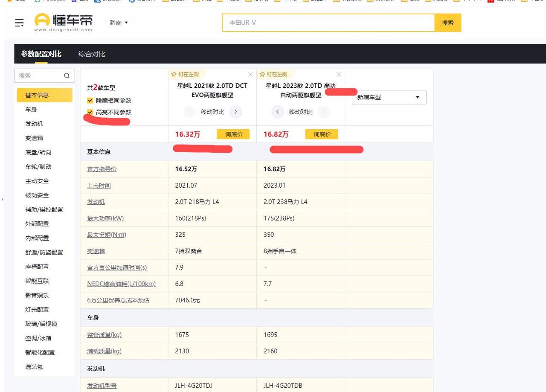Jump to 主动安全 section
The height and width of the screenshot is (392, 546).
pos(37,181)
